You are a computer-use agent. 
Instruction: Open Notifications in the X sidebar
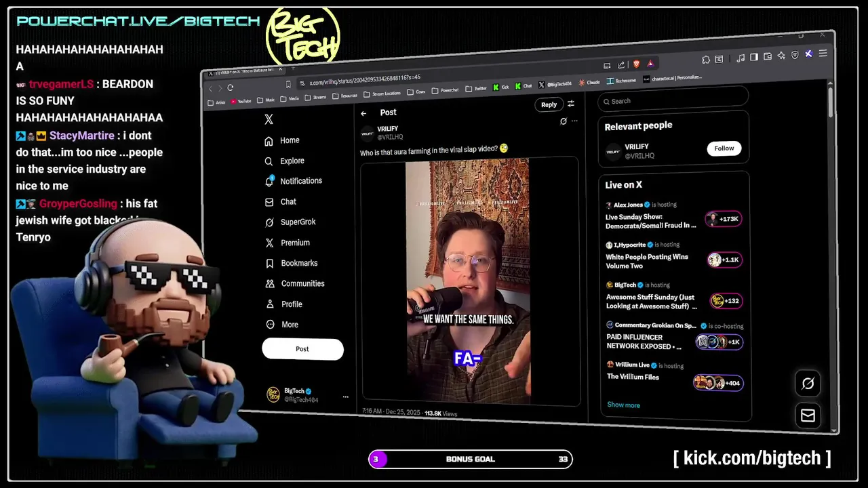[x=294, y=181]
